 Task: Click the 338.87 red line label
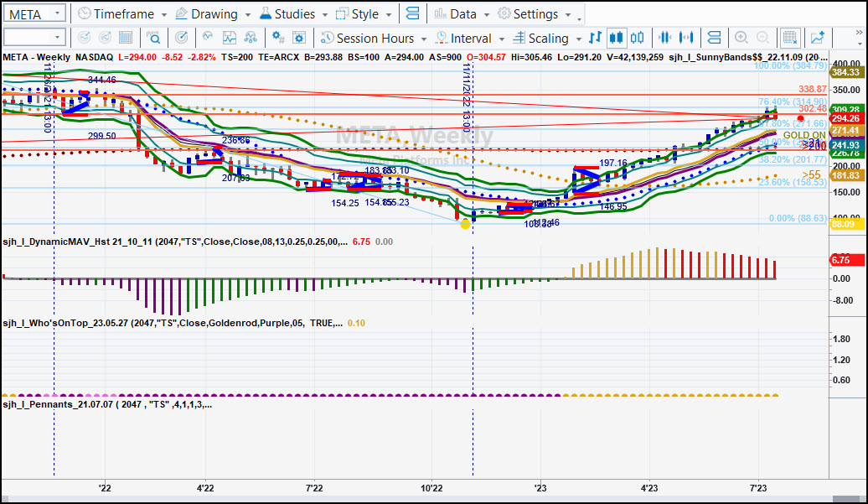coord(813,89)
